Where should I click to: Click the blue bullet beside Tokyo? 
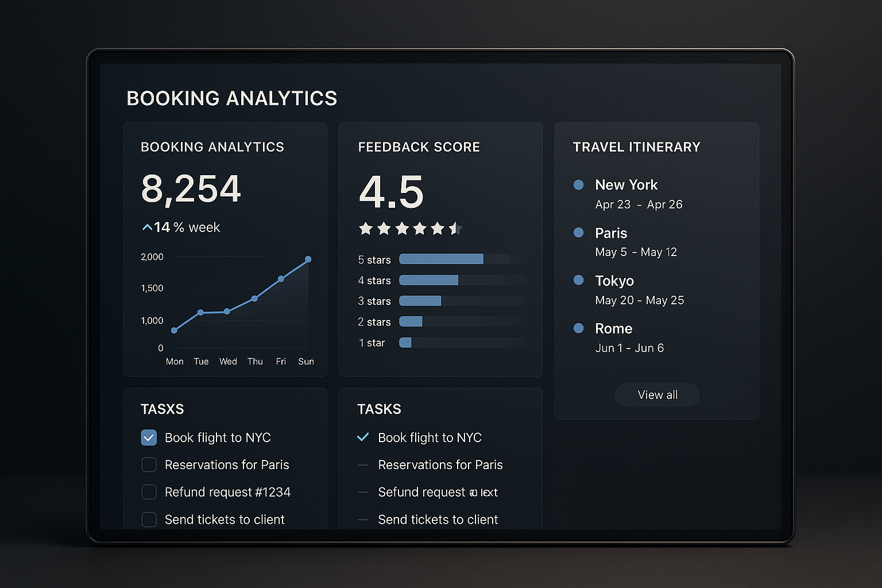[x=578, y=280]
